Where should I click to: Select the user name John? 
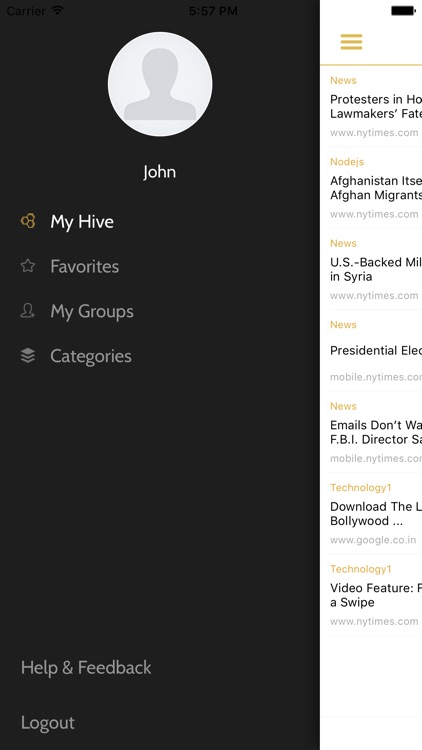point(160,172)
